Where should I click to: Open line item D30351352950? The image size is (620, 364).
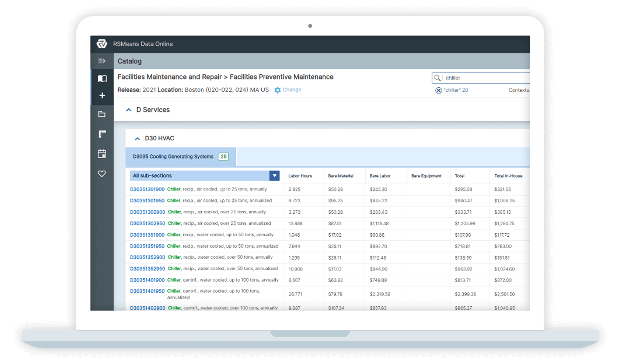pyautogui.click(x=147, y=269)
